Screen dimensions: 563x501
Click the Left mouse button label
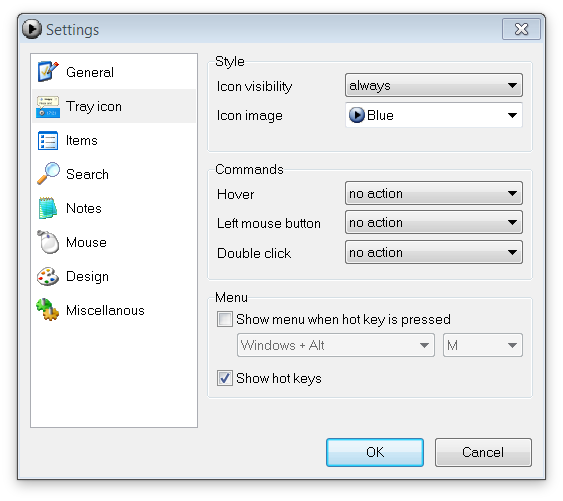coord(269,223)
